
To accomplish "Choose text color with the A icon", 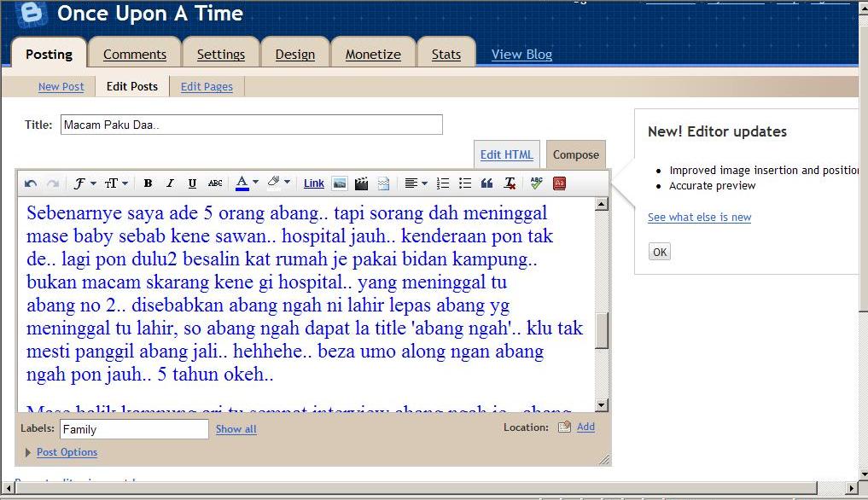I will click(242, 183).
